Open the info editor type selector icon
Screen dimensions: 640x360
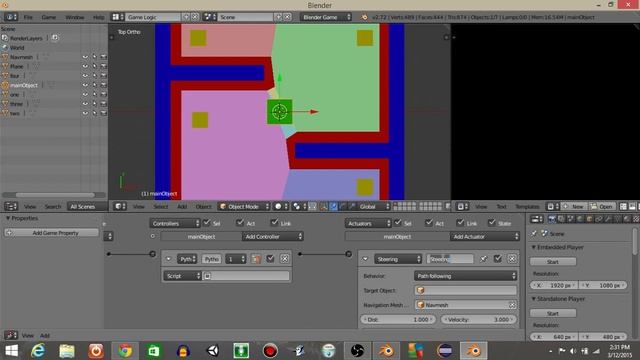(11, 17)
